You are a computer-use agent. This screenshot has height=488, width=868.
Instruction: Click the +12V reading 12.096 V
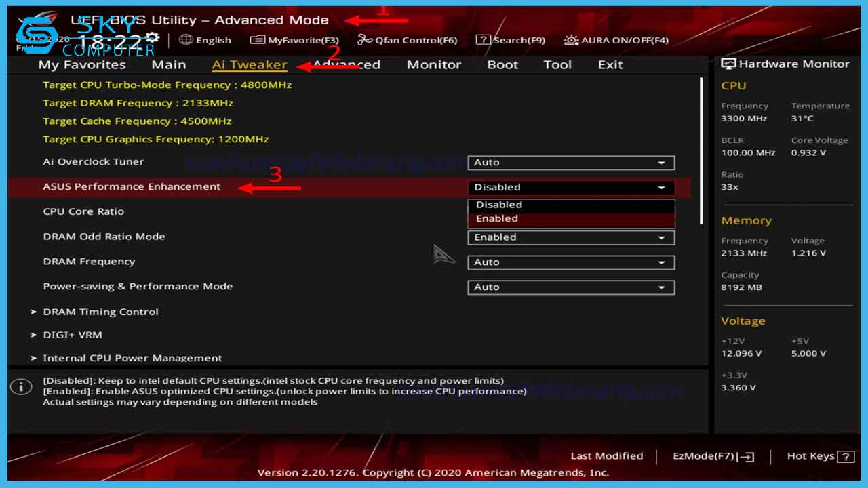click(x=741, y=354)
